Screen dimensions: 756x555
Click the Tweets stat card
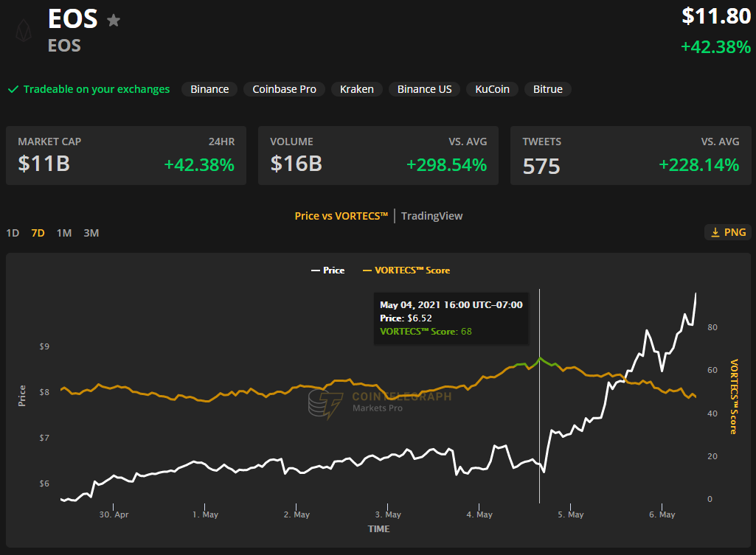pos(631,155)
